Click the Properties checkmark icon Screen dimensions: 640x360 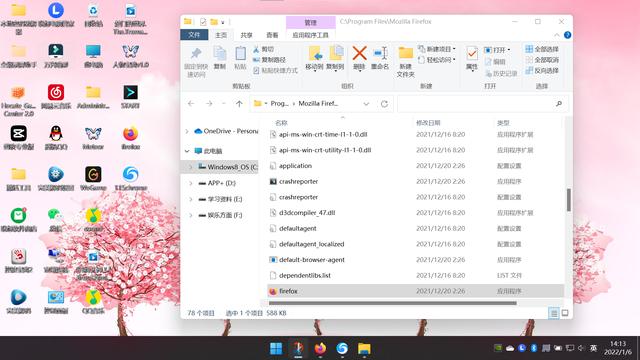click(472, 53)
